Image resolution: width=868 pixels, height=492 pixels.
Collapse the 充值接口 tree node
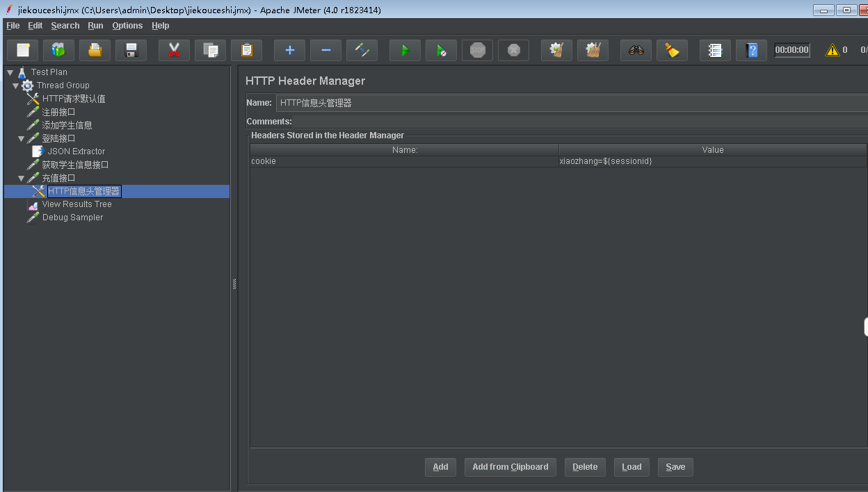[x=21, y=178]
